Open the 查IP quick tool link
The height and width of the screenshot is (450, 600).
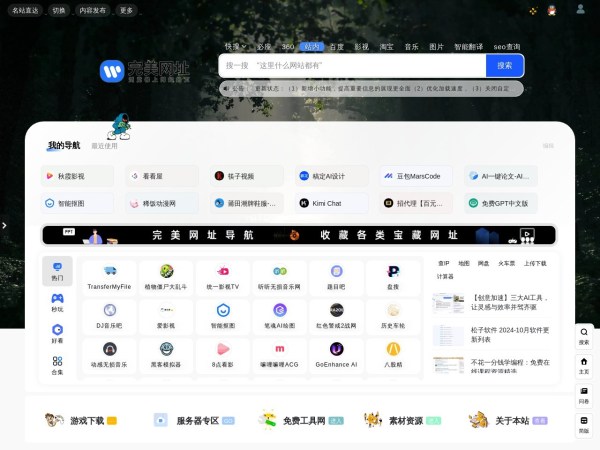click(443, 263)
